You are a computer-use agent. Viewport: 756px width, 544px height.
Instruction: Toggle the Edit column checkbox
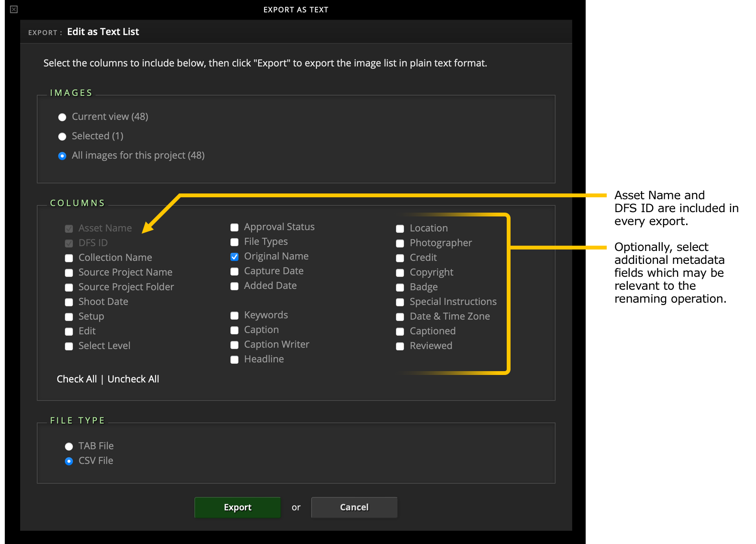click(x=69, y=332)
